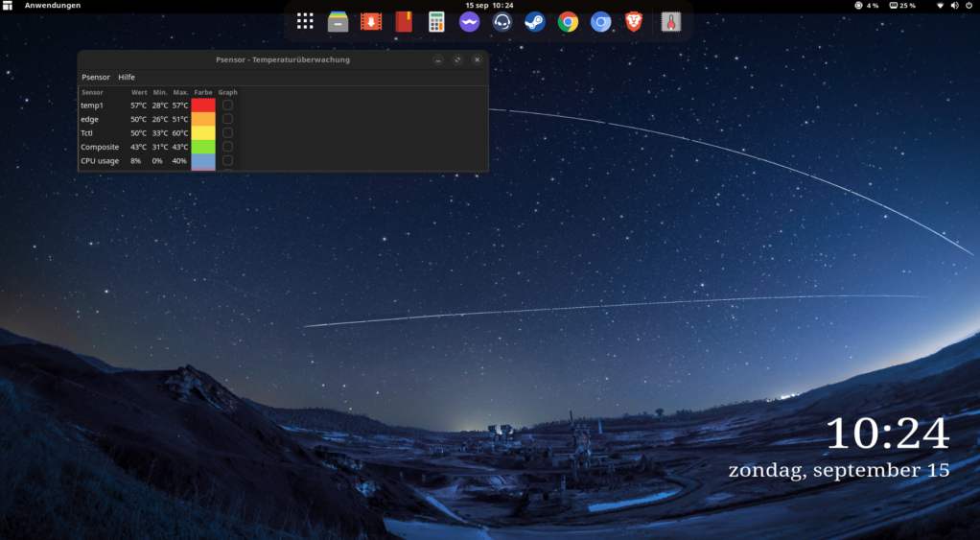Image resolution: width=980 pixels, height=540 pixels.
Task: Open the volume control in top bar
Action: pos(954,6)
